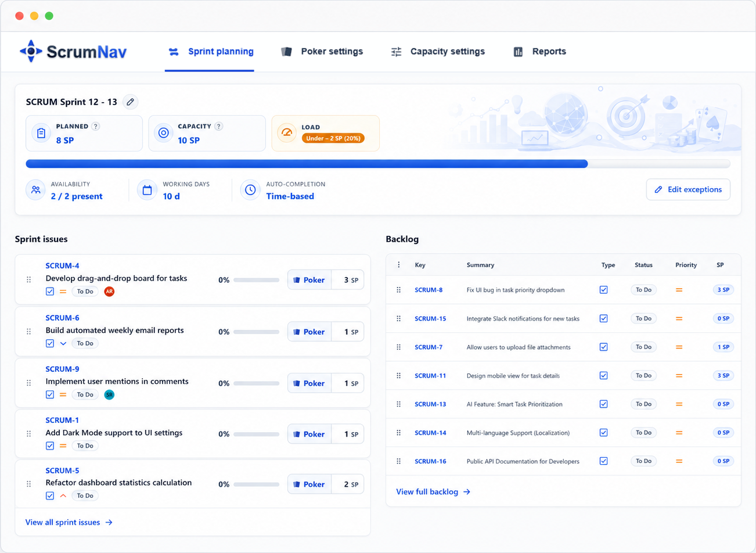Click the Availability people icon
The height and width of the screenshot is (553, 756).
(x=35, y=190)
